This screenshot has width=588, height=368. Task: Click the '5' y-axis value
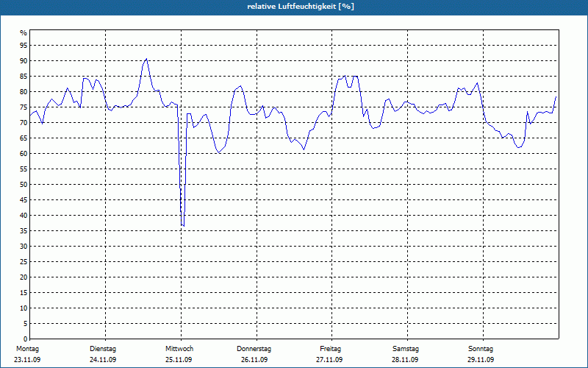(26, 324)
